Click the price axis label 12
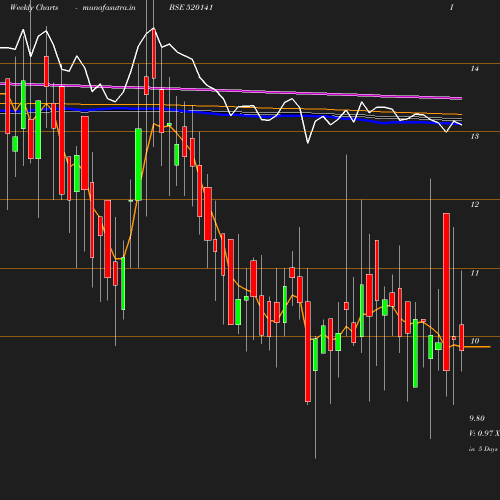 coord(475,204)
